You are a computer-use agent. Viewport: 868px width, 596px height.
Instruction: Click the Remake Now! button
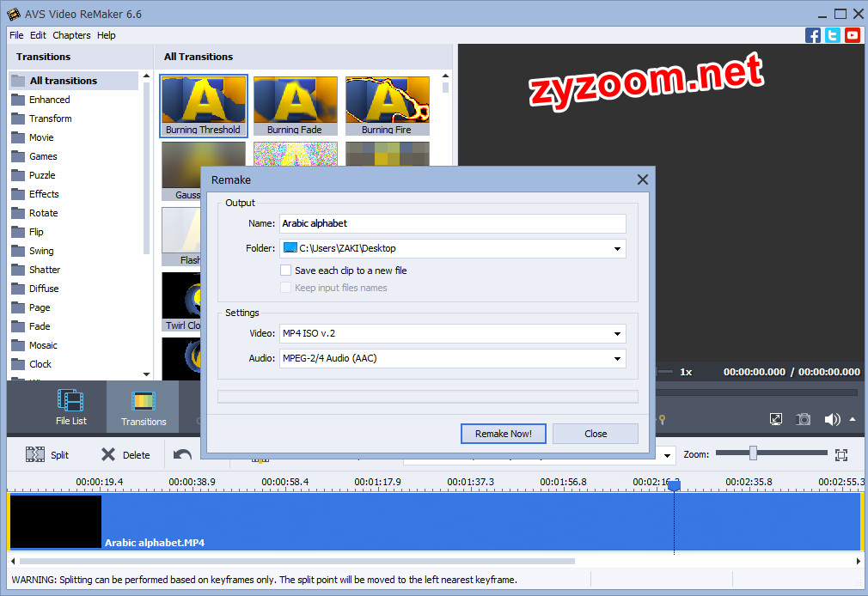(x=504, y=434)
